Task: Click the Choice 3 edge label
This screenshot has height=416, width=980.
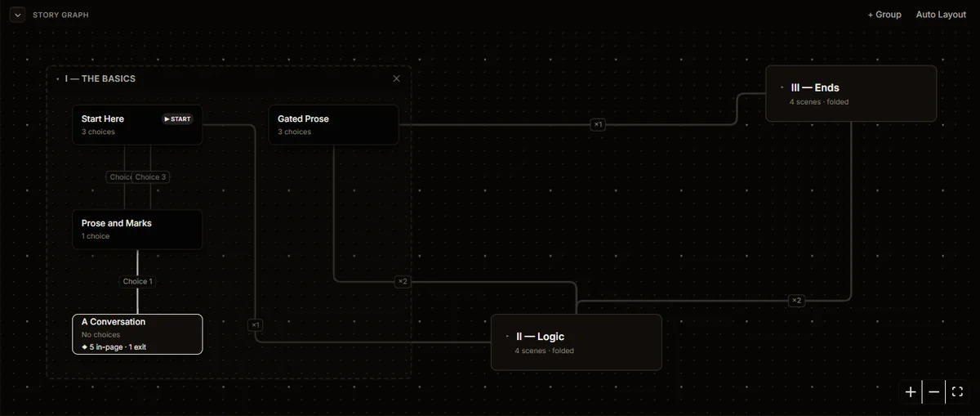Action: tap(151, 177)
